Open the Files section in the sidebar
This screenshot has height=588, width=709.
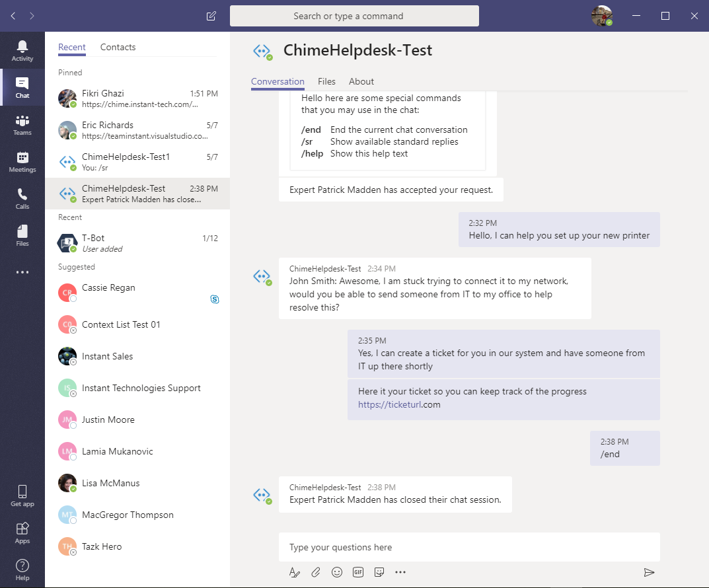pyautogui.click(x=22, y=236)
